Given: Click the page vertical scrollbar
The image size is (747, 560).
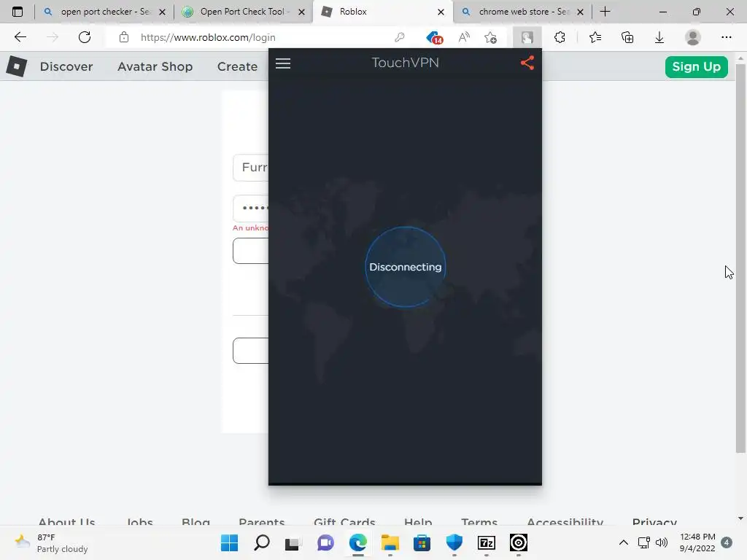Looking at the screenshot, I should 740,258.
